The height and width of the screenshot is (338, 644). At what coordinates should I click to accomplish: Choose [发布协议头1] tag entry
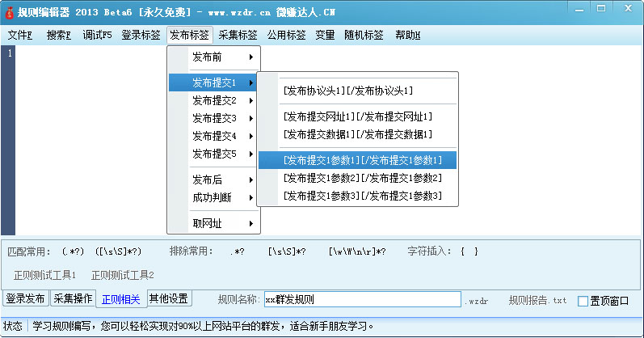(347, 91)
